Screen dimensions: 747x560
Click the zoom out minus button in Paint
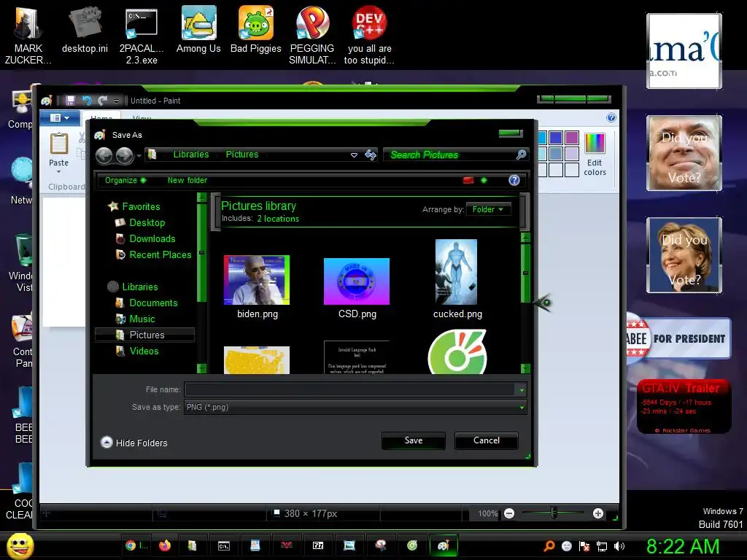coord(508,513)
